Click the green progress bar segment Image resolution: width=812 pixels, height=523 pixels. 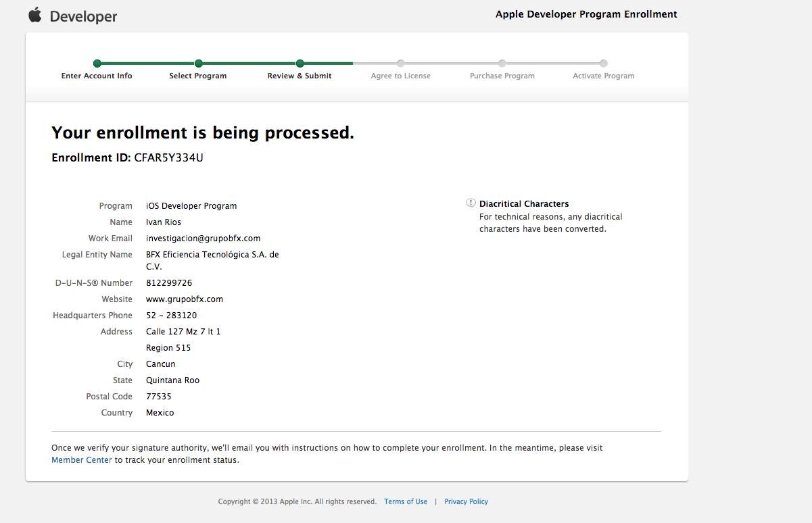click(x=249, y=64)
